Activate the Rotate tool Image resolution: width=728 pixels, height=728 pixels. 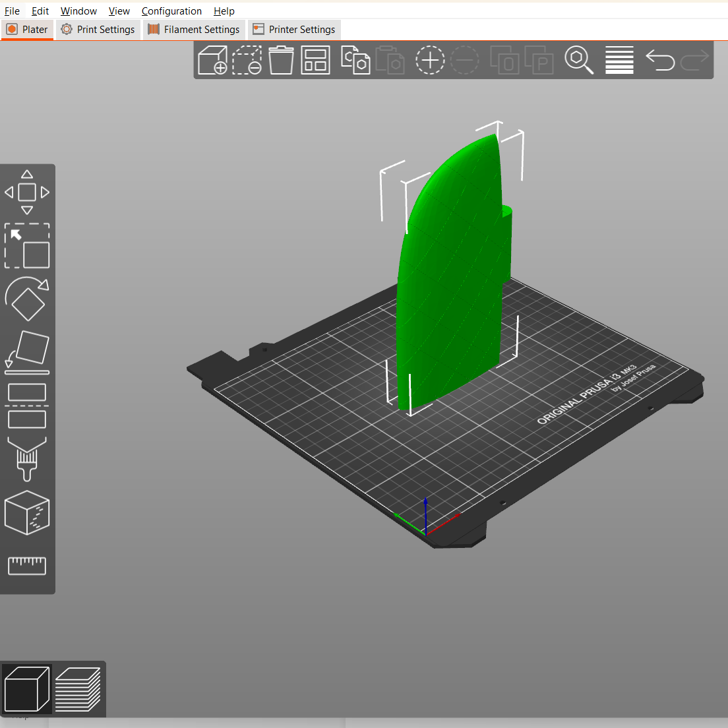27,300
